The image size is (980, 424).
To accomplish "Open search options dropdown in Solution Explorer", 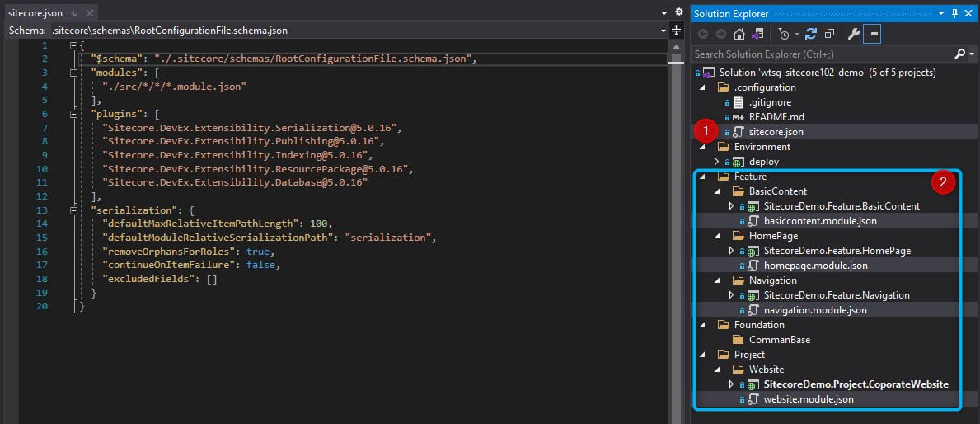I will [x=972, y=55].
